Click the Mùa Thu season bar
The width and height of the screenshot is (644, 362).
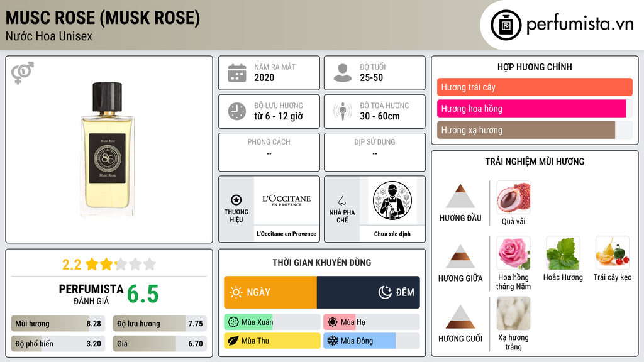[x=272, y=341]
